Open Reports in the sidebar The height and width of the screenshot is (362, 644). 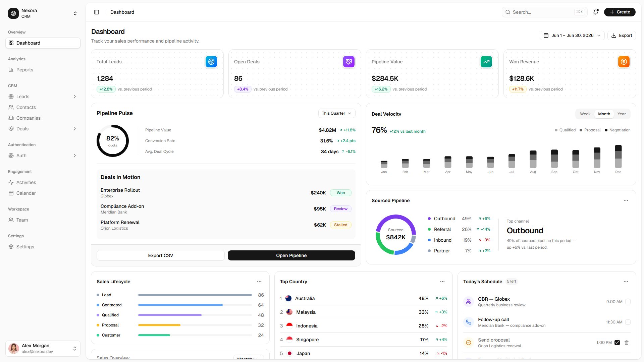pos(43,70)
